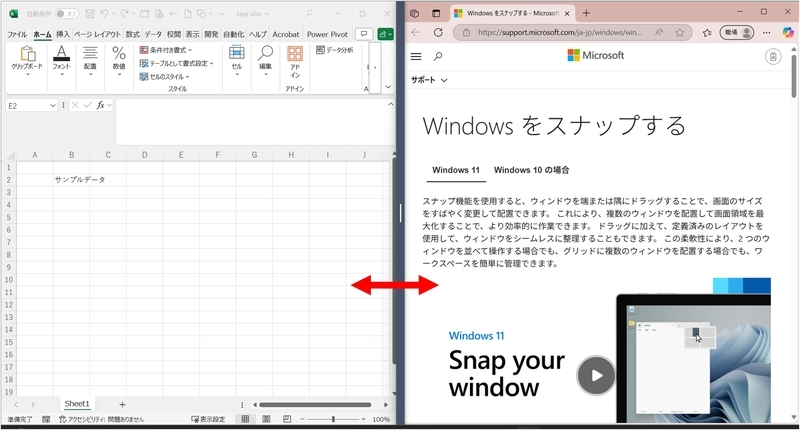Screen dimensions: 800x430
Task: Switch to Page Layout view in status bar
Action: (266, 419)
